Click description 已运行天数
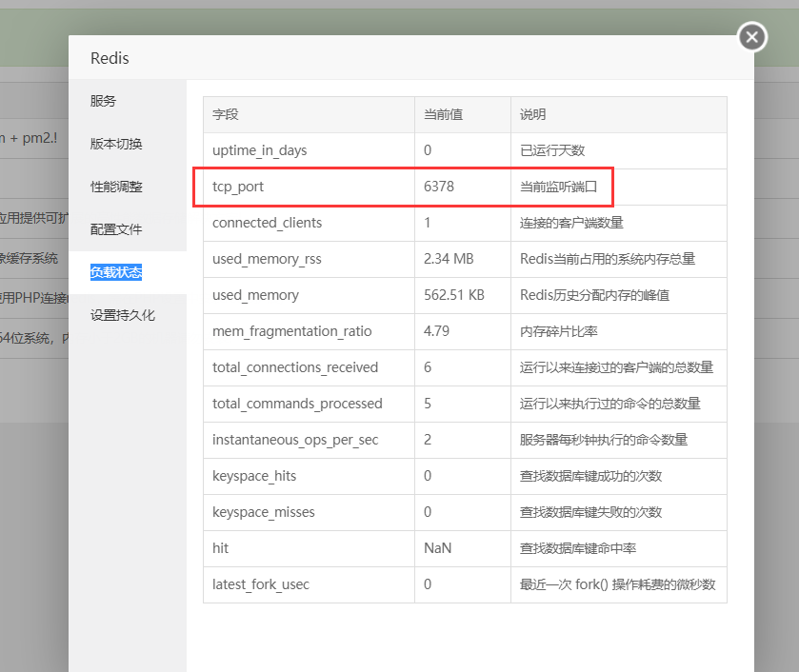Viewport: 799px width, 672px height. pyautogui.click(x=552, y=150)
